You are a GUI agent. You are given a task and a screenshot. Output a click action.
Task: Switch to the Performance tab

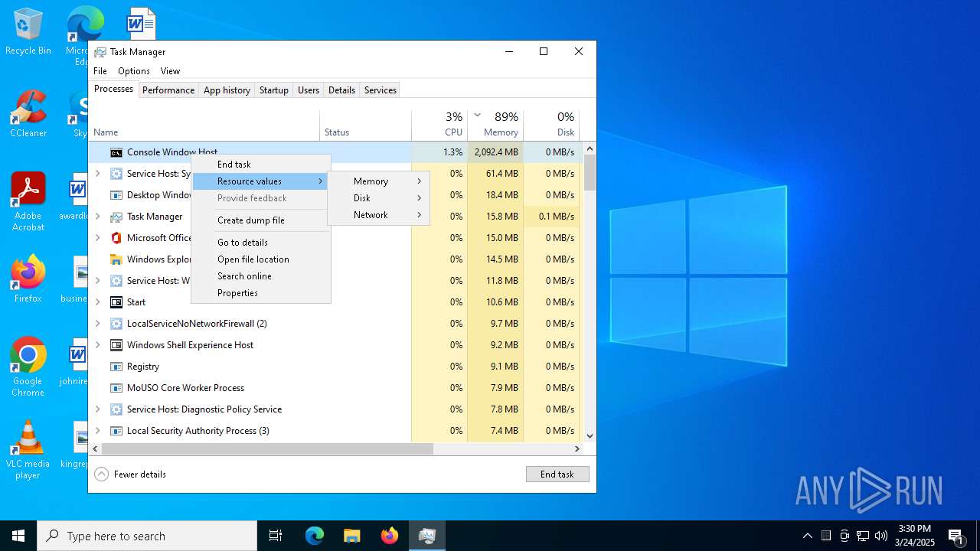tap(168, 90)
